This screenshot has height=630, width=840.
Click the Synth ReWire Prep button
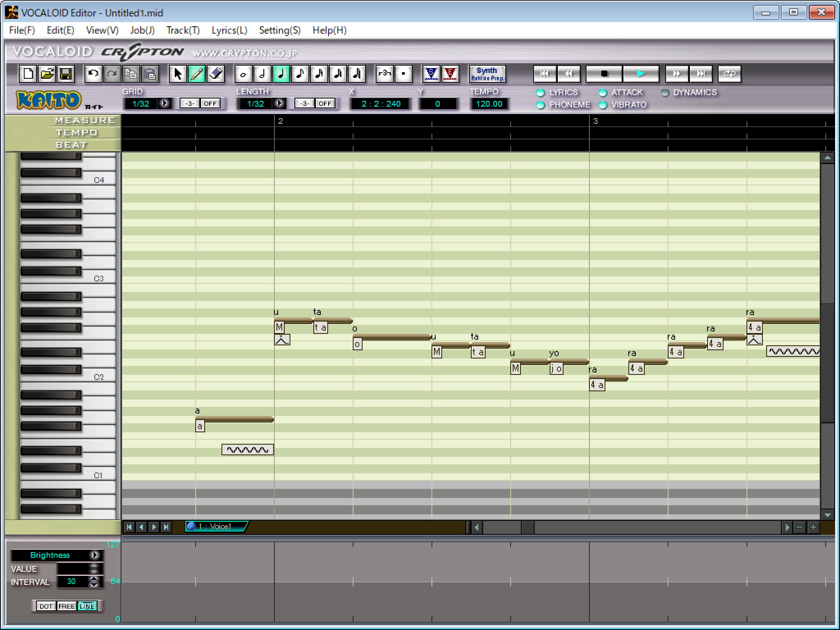(487, 74)
